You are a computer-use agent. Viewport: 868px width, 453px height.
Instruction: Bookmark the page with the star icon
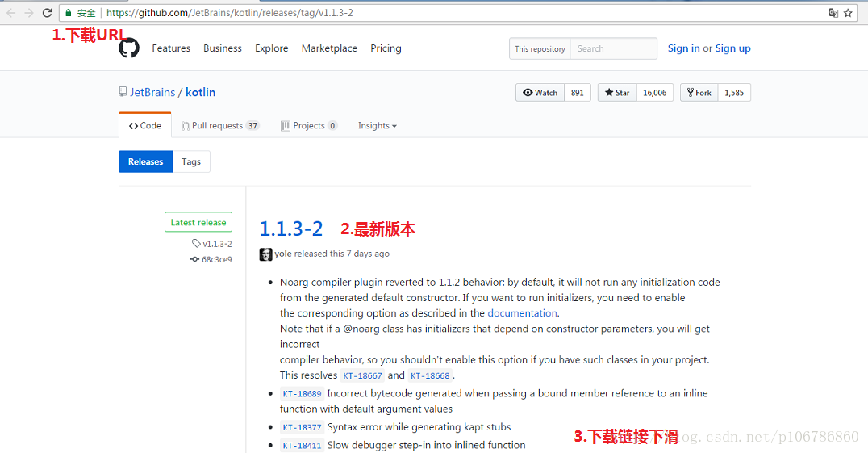[x=848, y=13]
